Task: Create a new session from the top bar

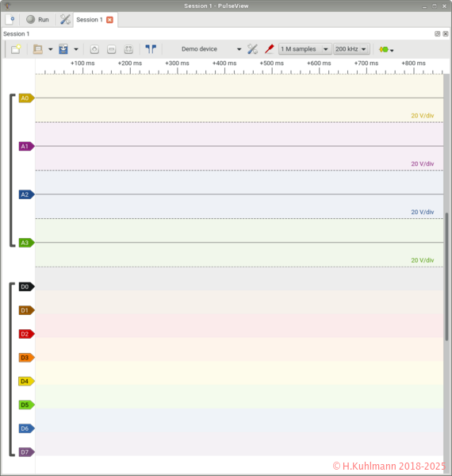Action: pyautogui.click(x=10, y=20)
